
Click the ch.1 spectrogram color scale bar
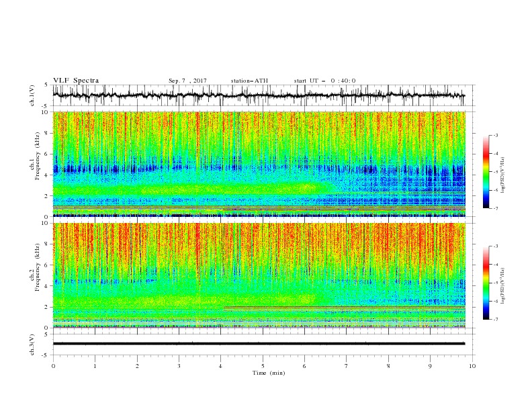pos(486,171)
